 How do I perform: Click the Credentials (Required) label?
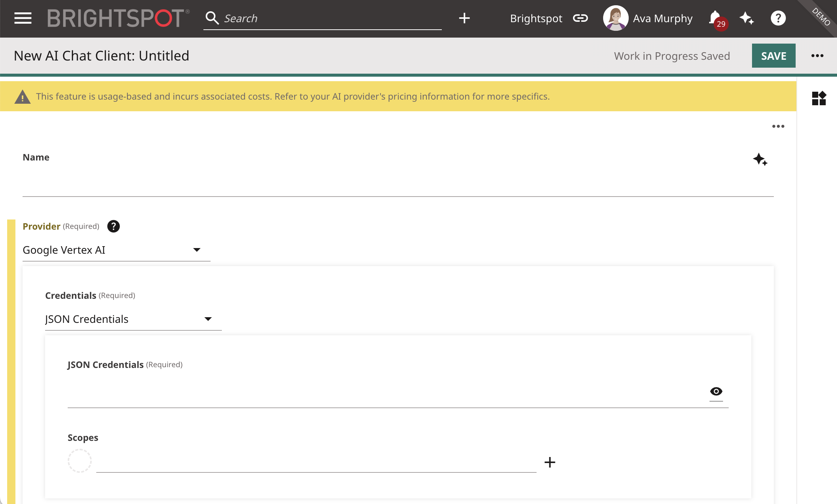coord(90,295)
